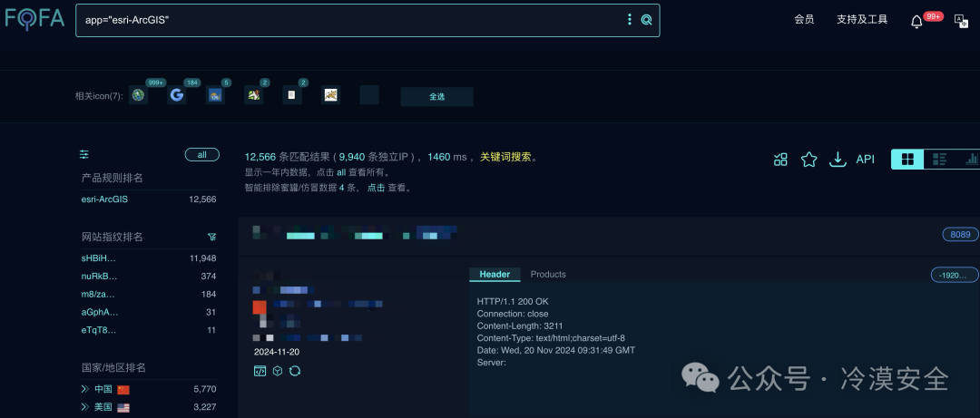
Task: Filter by fingerprint nuRkB…
Action: point(100,277)
